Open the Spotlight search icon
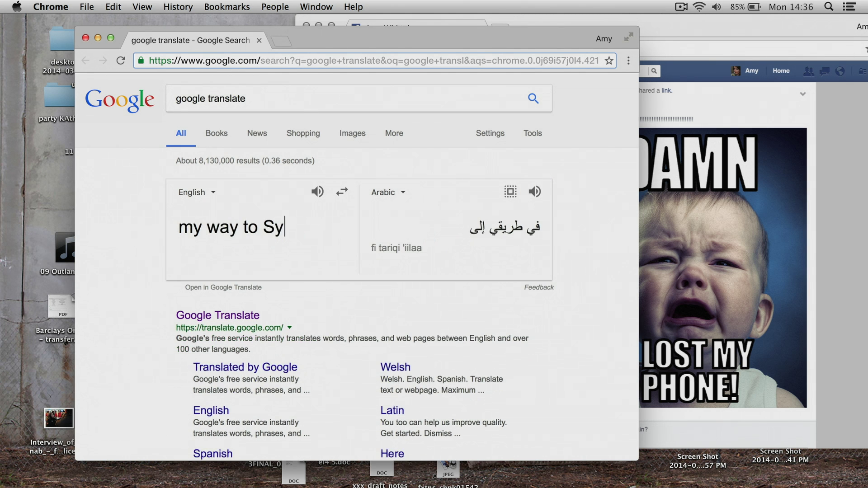The image size is (868, 488). (829, 7)
